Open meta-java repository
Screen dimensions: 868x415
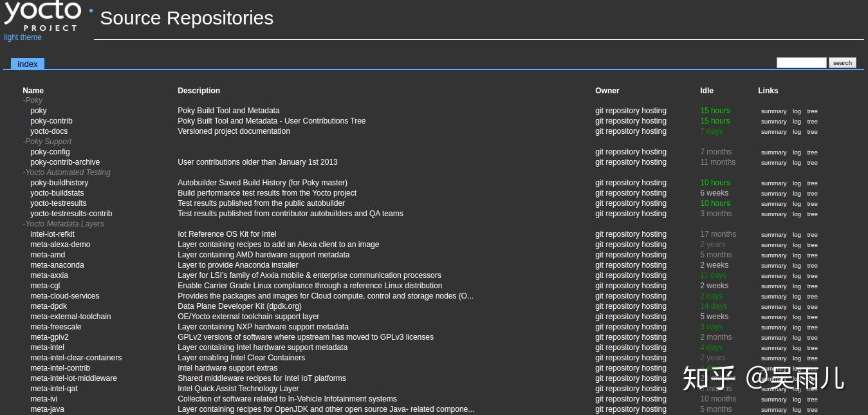[x=47, y=409]
